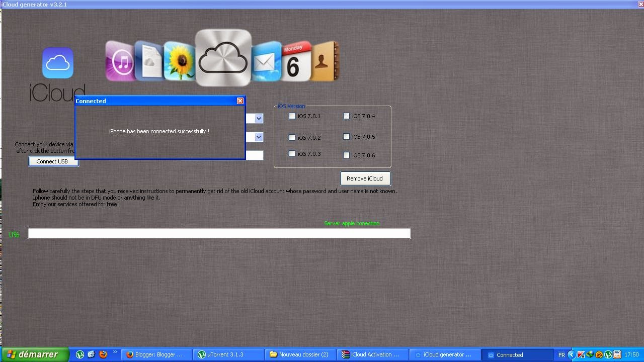Enable the iOS 7.0.6 checkbox
644x362 pixels.
pyautogui.click(x=346, y=155)
